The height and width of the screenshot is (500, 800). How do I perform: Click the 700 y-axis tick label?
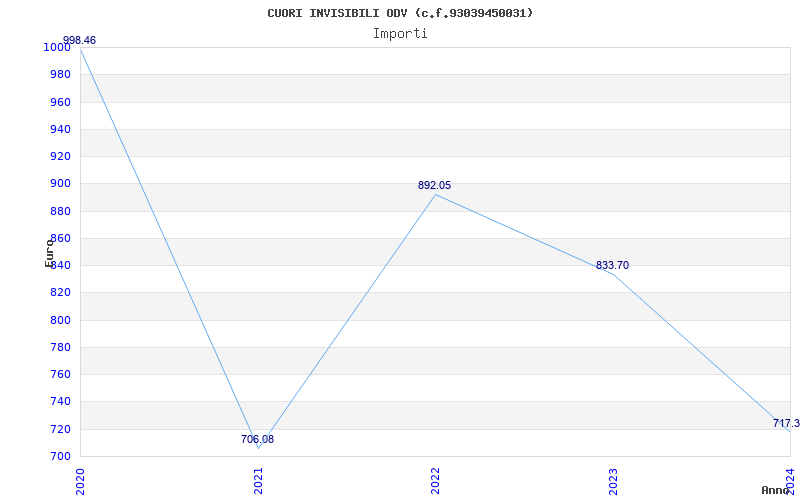tap(59, 456)
